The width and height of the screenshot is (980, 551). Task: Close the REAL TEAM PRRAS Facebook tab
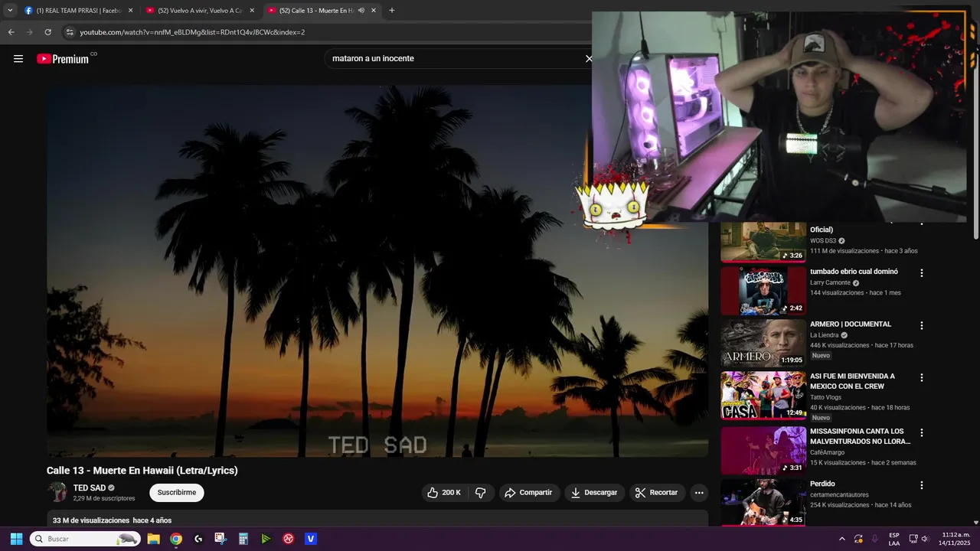tap(130, 11)
